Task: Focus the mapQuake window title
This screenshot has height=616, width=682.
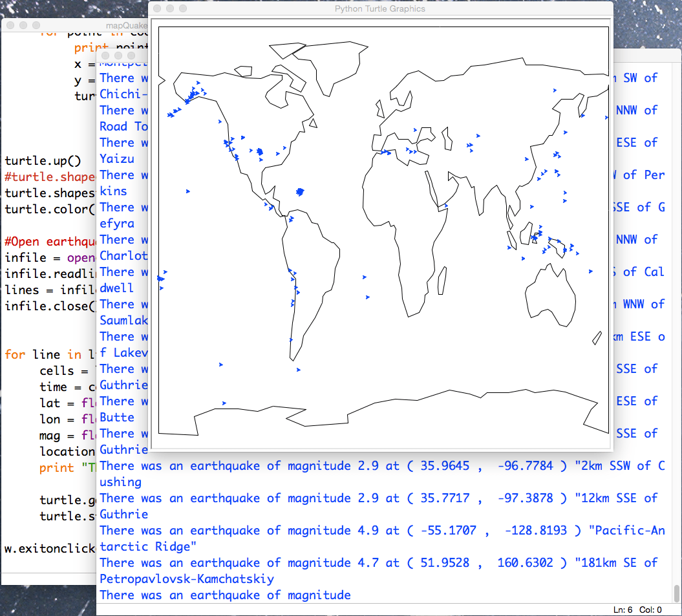Action: 127,26
